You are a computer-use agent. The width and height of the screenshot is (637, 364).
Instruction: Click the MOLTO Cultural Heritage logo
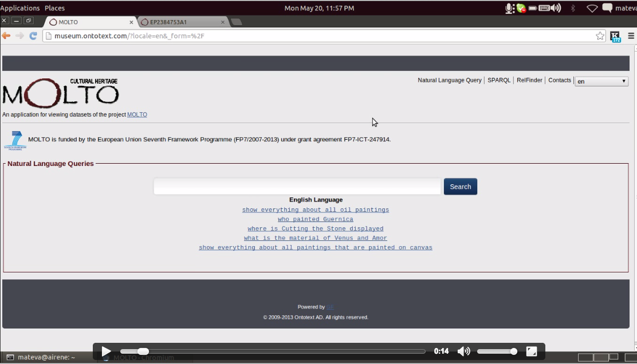point(61,93)
